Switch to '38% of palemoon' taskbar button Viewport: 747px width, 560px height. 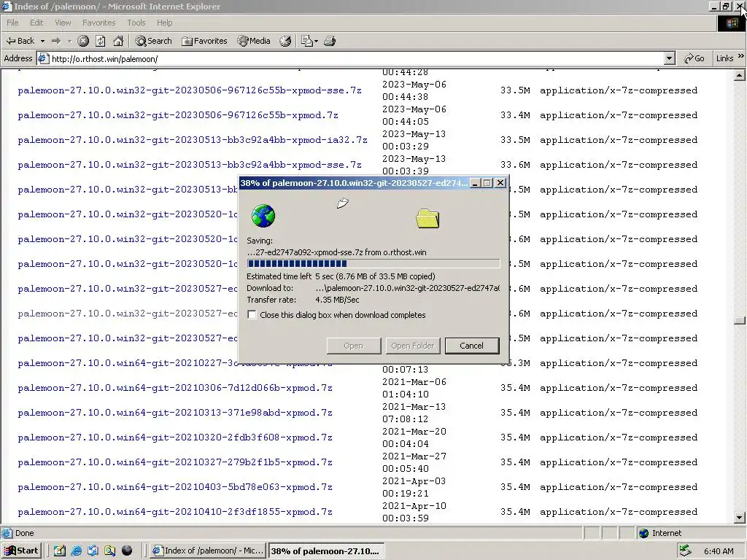[326, 551]
